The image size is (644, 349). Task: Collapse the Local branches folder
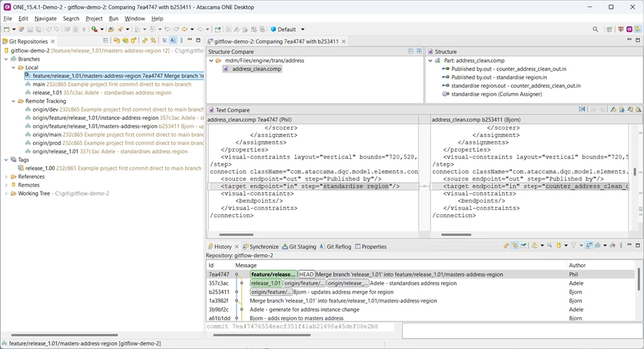click(14, 68)
